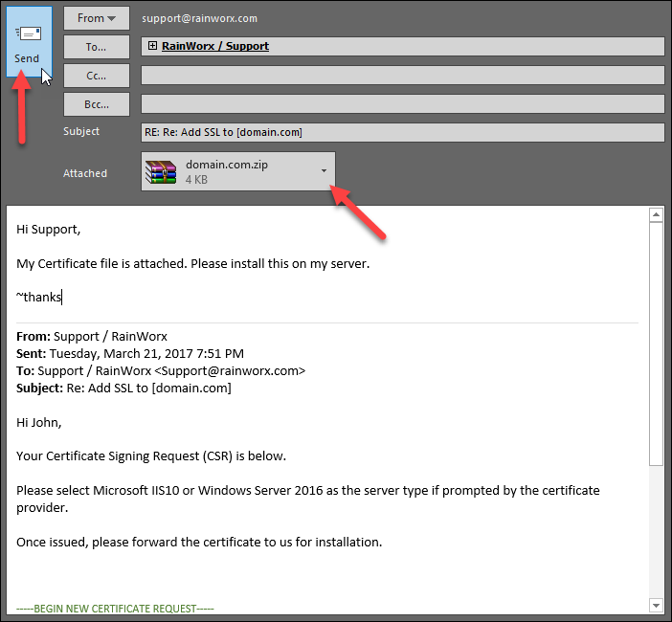Screen dimensions: 672x622
Task: Click the 'From: Support / RainWorx' quoted line
Action: [x=92, y=337]
